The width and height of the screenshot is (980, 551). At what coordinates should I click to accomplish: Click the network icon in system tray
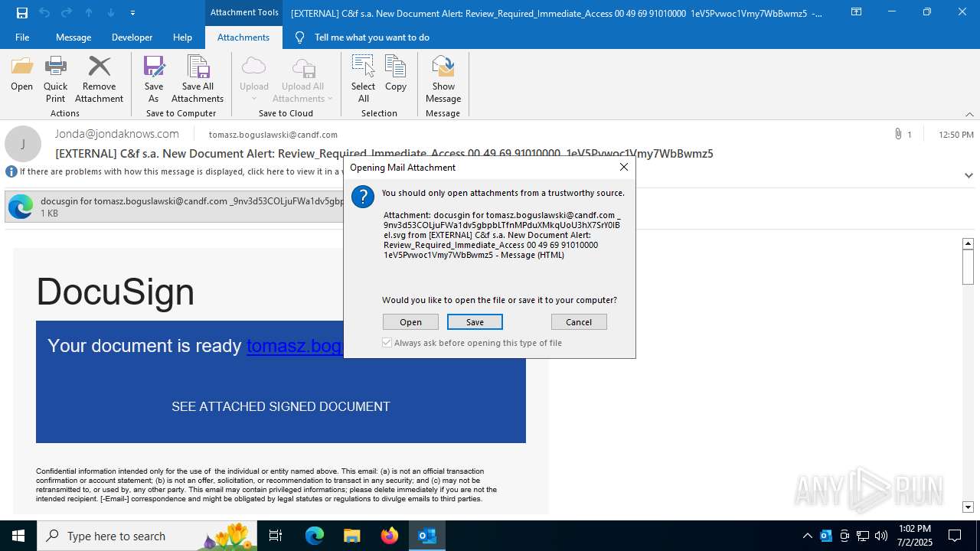[863, 536]
